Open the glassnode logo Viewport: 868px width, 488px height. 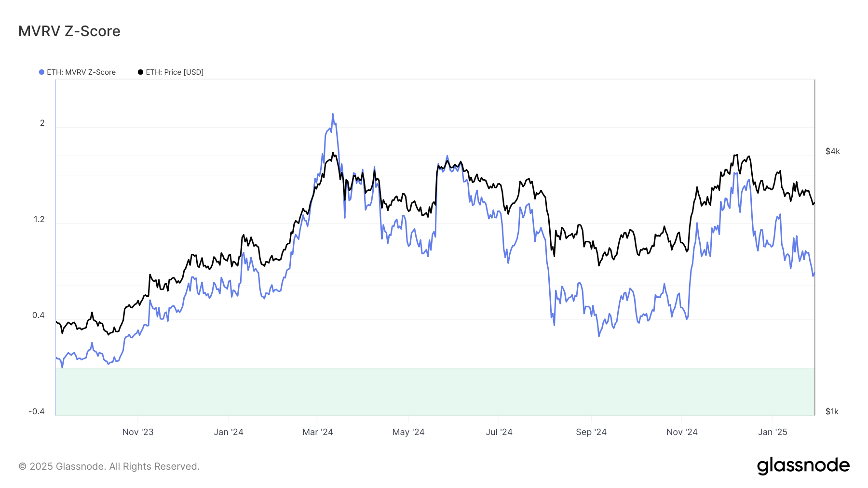point(803,466)
